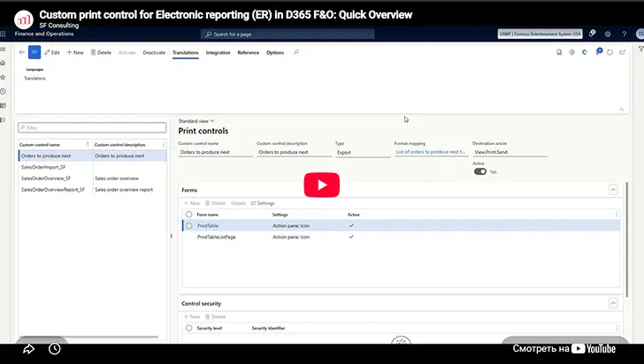Click the refresh page icon

[609, 52]
